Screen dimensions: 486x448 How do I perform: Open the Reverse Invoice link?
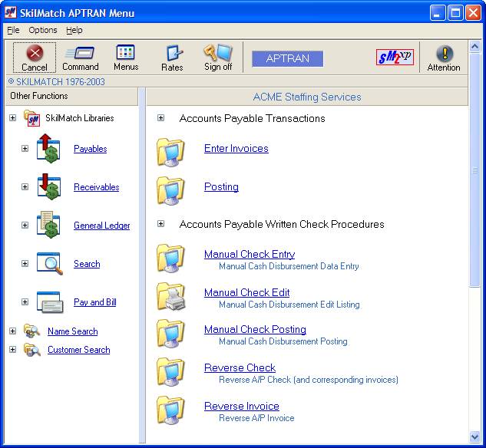[241, 407]
